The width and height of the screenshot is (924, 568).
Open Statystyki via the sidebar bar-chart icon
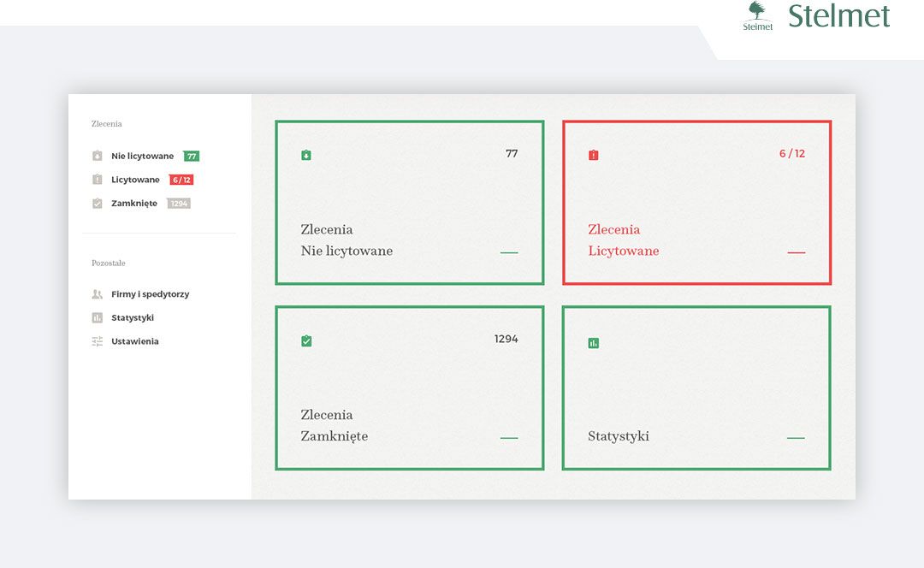point(97,317)
